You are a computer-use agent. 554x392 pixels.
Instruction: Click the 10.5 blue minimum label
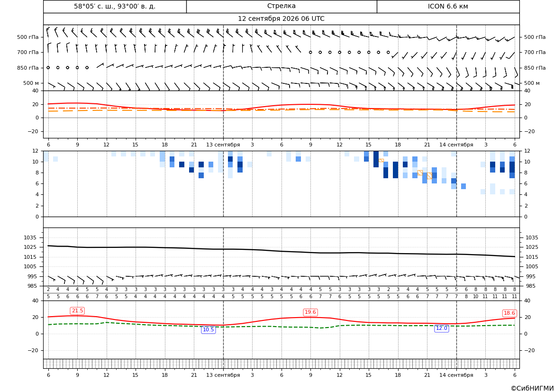pos(208,330)
